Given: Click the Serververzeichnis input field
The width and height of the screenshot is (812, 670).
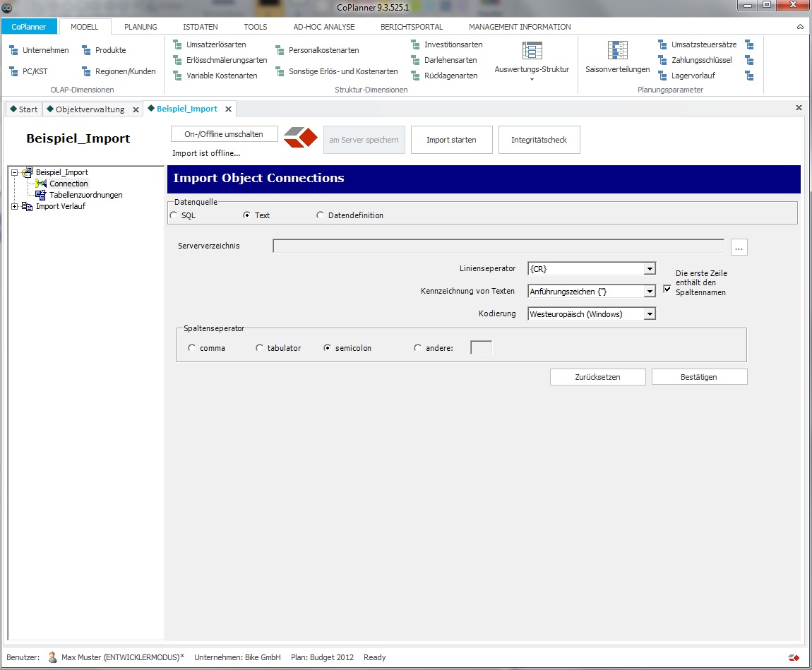Looking at the screenshot, I should coord(498,246).
